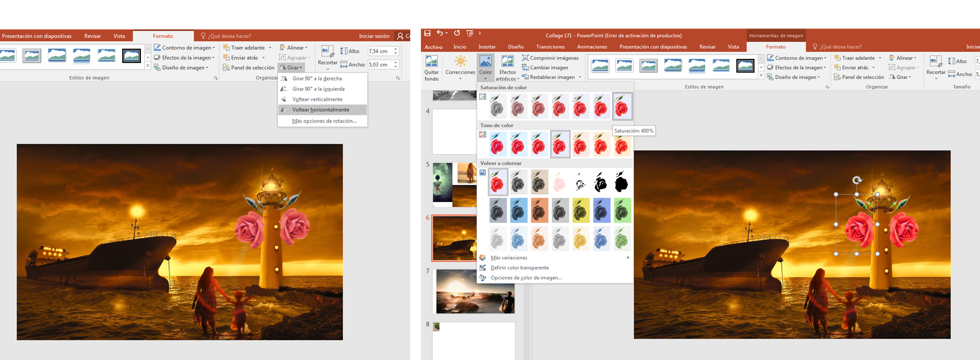Click Iniciar sesión in left window
This screenshot has width=980, height=360.
tap(374, 36)
